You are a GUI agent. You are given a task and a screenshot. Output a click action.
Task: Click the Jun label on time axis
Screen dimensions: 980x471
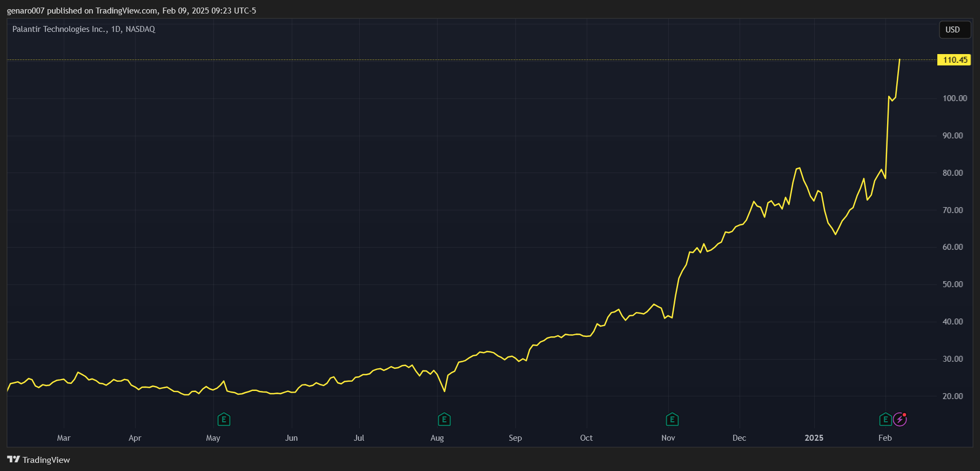pos(292,438)
